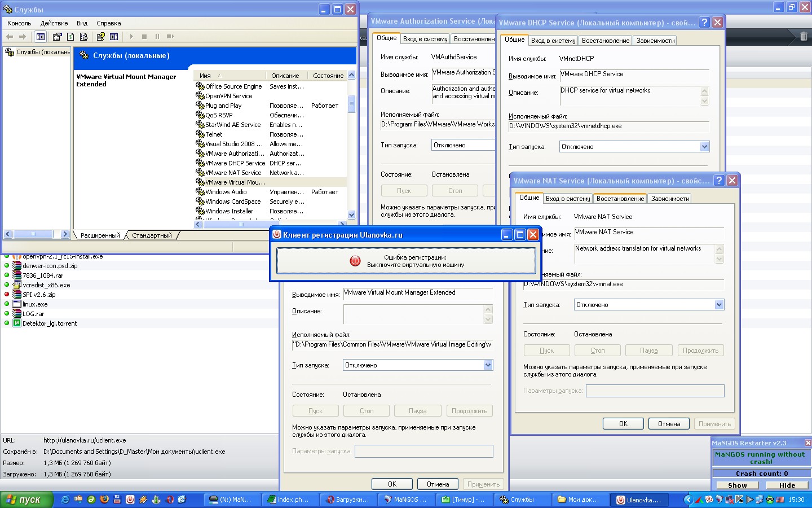The width and height of the screenshot is (812, 508).
Task: Select VMware DHCP Service in services list
Action: click(x=235, y=163)
